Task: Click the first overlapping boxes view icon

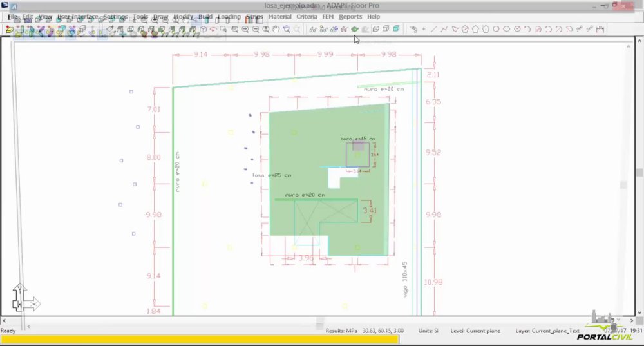Action: coord(375,29)
